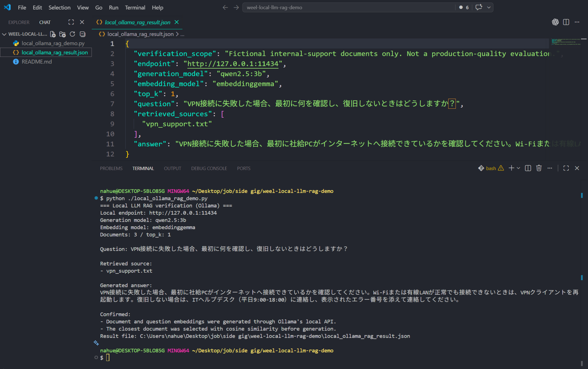This screenshot has height=369, width=588.
Task: Maximize the sidebar panel
Action: pos(71,22)
